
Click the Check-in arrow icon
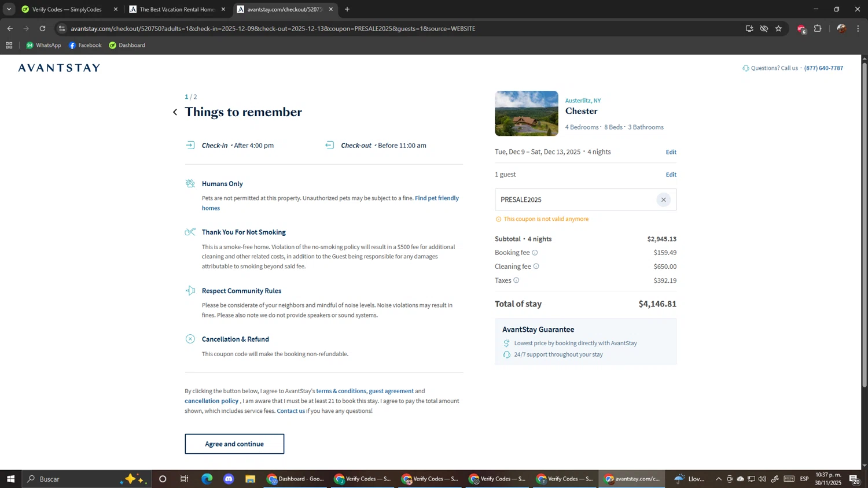(x=190, y=145)
